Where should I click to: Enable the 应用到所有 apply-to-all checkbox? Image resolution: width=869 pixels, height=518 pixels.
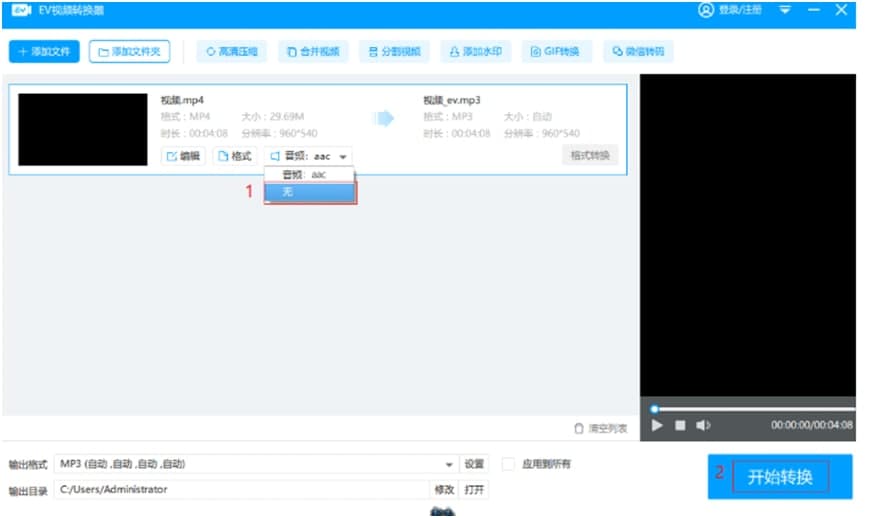click(x=508, y=464)
